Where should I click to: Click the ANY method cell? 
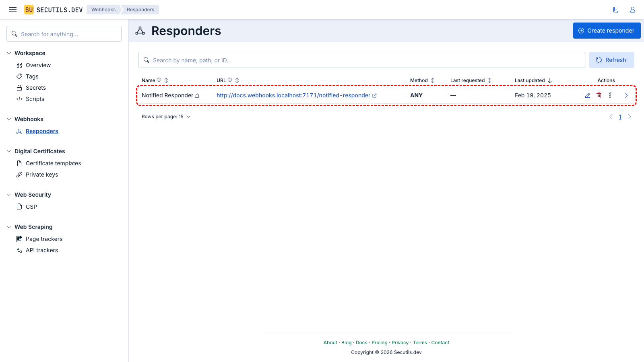tap(416, 95)
